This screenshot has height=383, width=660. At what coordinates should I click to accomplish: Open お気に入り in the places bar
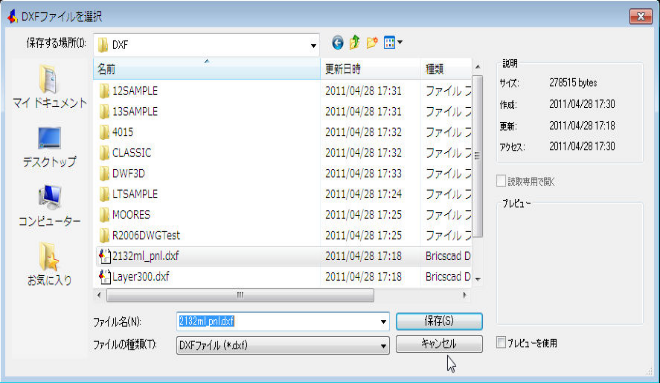[x=49, y=264]
